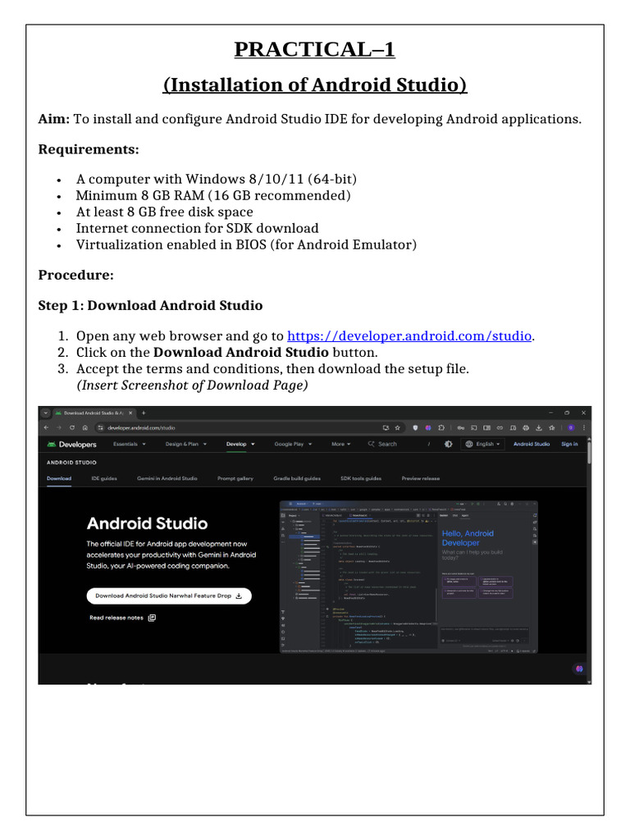This screenshot has width=630, height=840.
Task: Click browser forward arrow button
Action: tap(59, 427)
